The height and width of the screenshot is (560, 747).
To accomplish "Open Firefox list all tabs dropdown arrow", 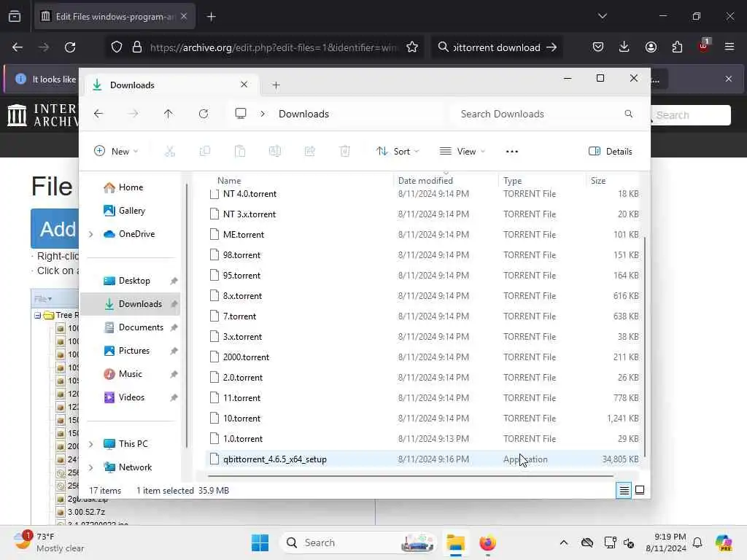I will pyautogui.click(x=602, y=16).
